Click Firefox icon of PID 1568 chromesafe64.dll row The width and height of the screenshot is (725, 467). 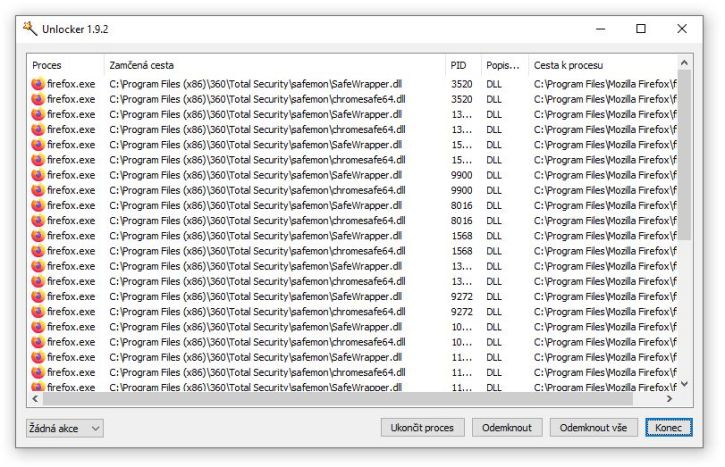38,251
